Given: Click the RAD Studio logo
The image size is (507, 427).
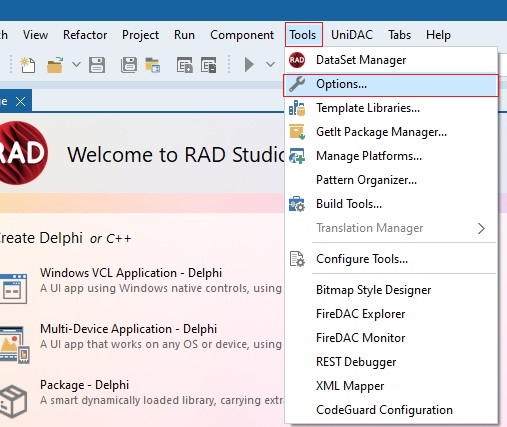Looking at the screenshot, I should [23, 153].
